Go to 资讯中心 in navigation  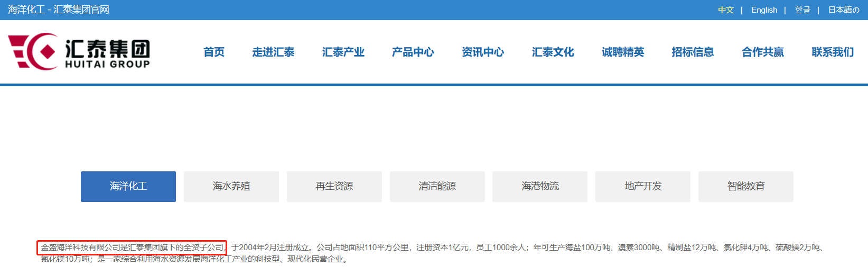tap(483, 52)
